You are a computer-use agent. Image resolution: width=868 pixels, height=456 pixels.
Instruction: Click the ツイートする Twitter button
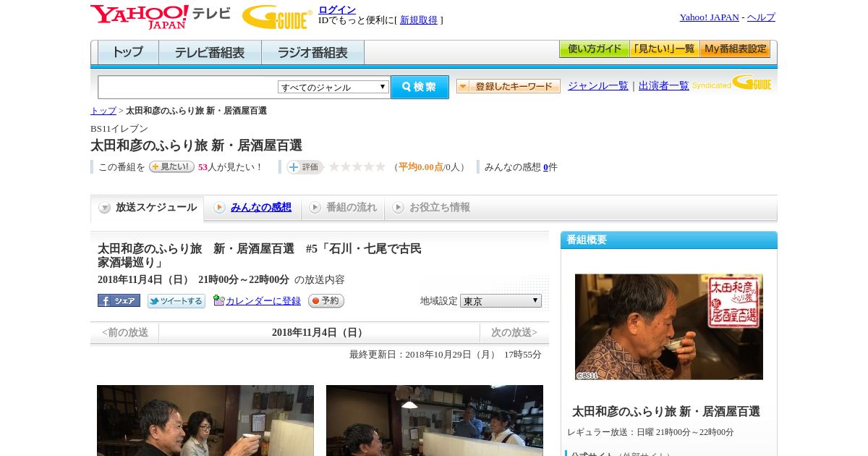point(176,301)
